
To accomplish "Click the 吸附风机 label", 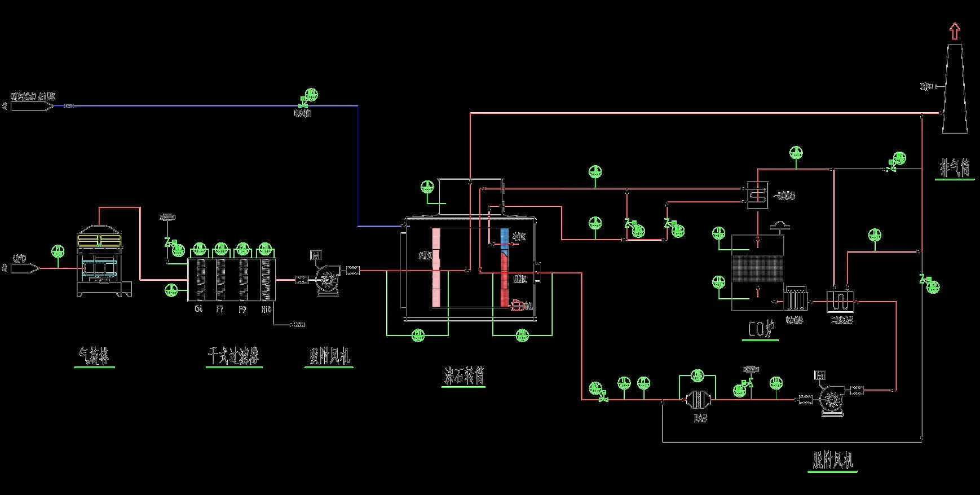I will pyautogui.click(x=330, y=356).
